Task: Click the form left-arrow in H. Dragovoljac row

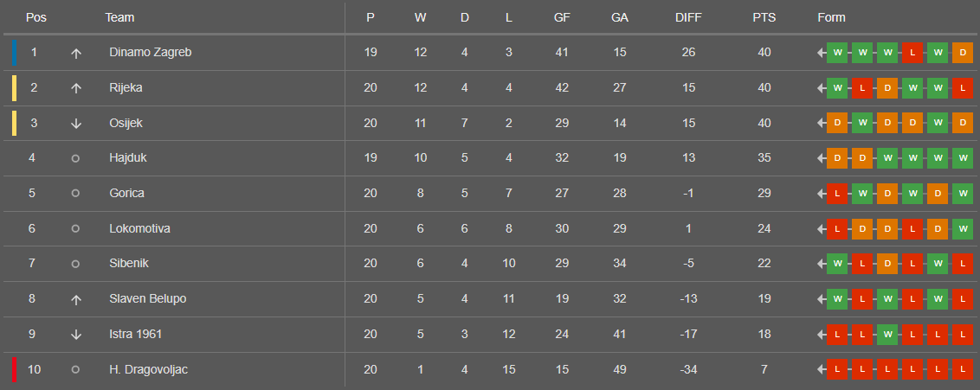Action: tap(821, 370)
